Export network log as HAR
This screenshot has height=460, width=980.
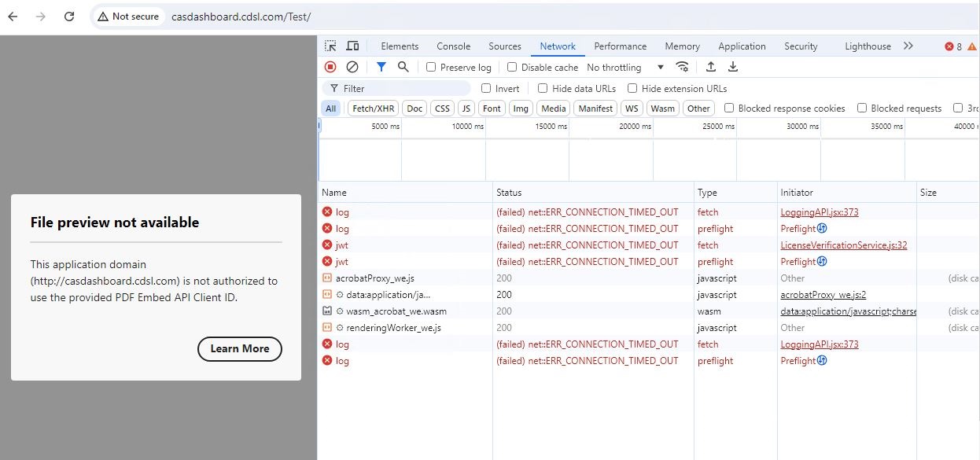click(x=732, y=67)
